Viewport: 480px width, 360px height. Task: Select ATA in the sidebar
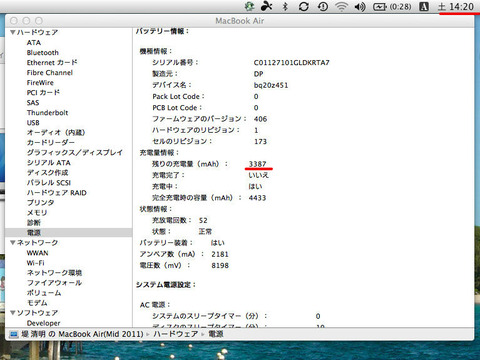click(34, 43)
